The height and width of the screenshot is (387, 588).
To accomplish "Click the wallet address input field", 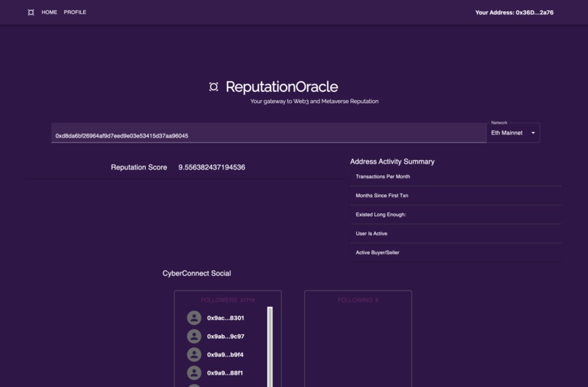I will (x=268, y=133).
